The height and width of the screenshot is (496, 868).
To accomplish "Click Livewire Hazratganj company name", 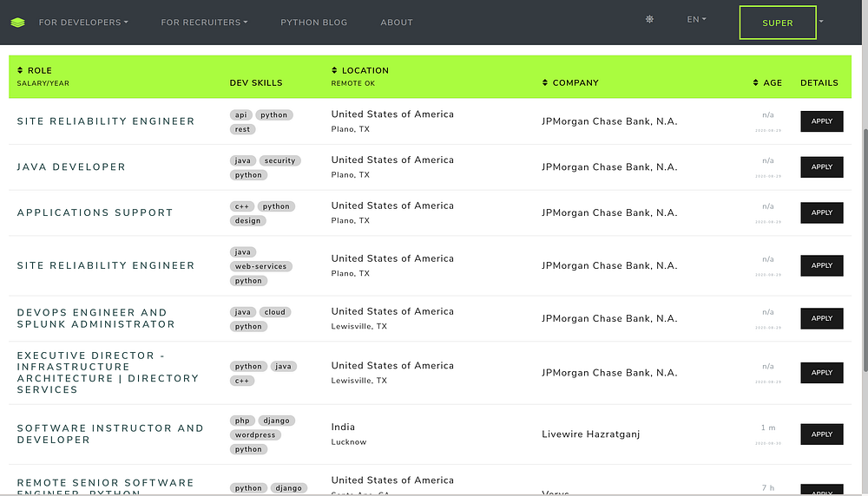I will 590,434.
